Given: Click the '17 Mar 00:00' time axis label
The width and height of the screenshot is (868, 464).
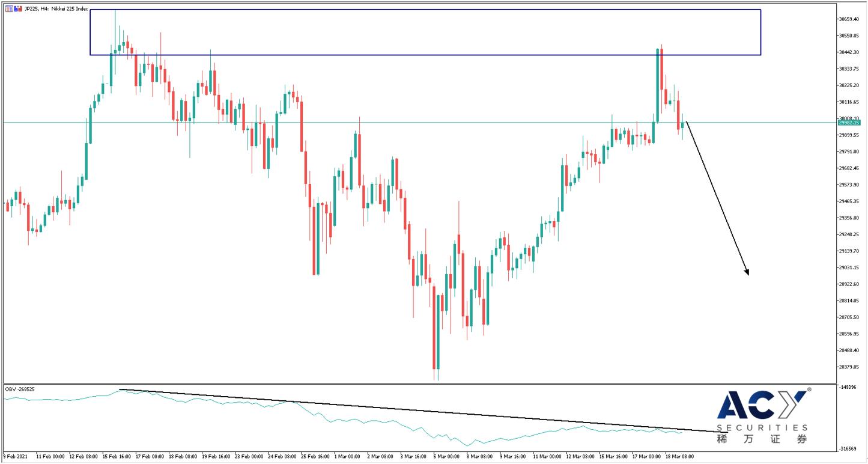Looking at the screenshot, I should click(646, 456).
